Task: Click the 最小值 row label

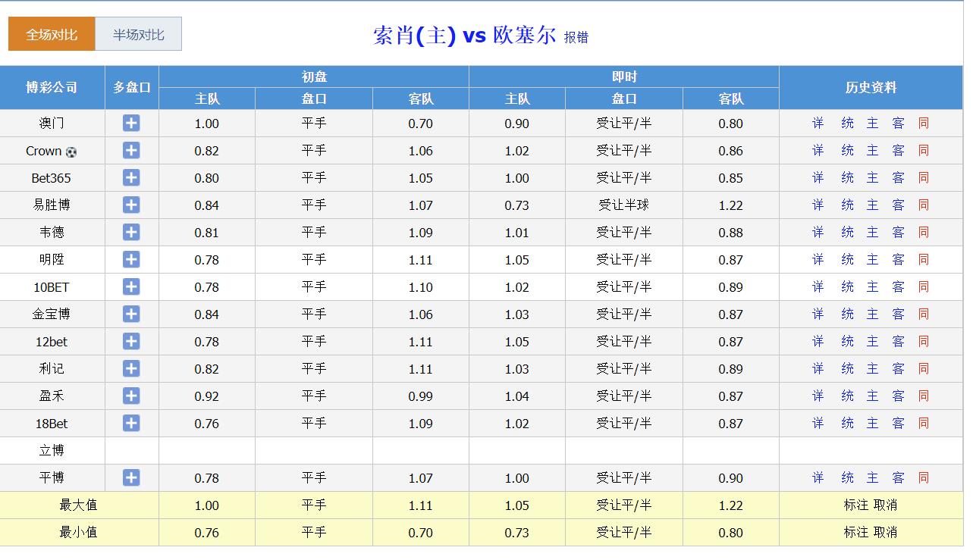Action: point(79,533)
